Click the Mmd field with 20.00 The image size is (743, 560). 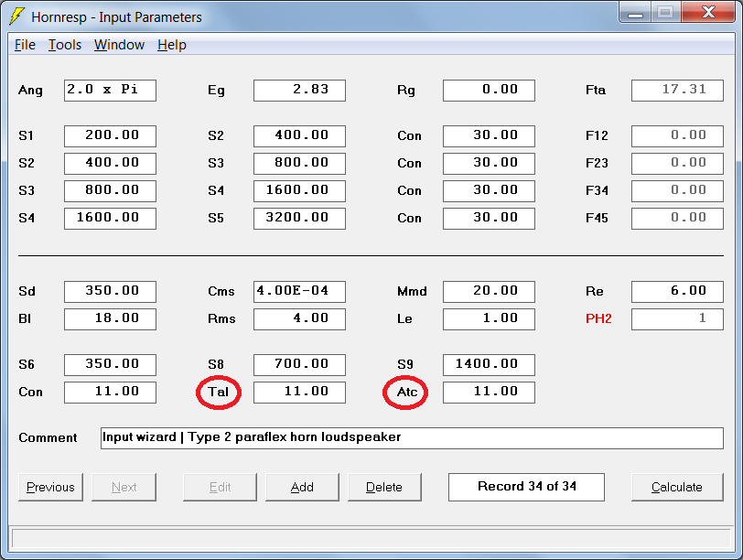[489, 291]
